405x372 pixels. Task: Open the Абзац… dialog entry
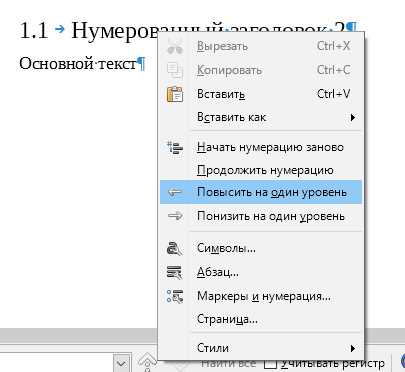[x=261, y=272]
